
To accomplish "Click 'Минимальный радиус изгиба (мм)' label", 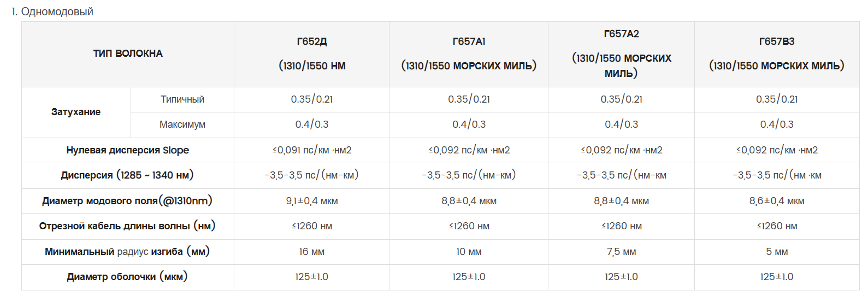I will pos(128,252).
